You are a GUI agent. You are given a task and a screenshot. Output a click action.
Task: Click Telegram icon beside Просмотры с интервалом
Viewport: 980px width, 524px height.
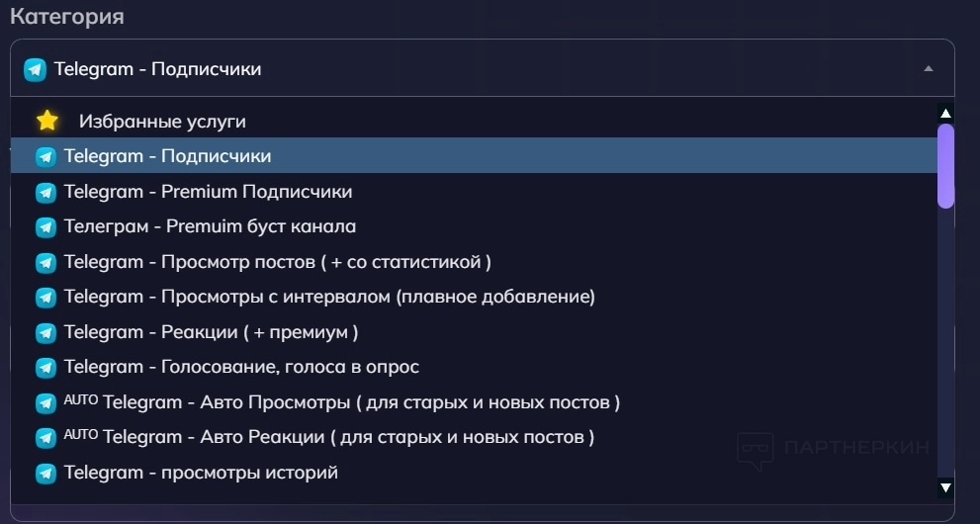45,298
